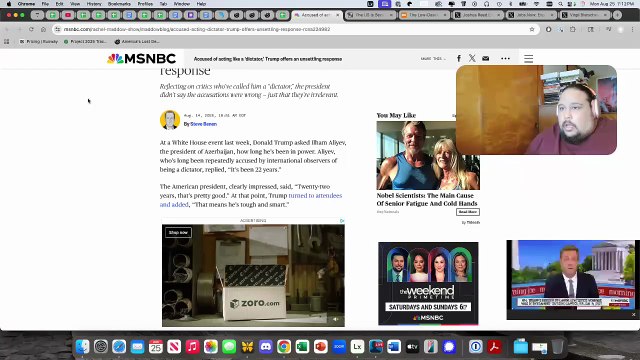Share the article on Facebook

(x=459, y=58)
